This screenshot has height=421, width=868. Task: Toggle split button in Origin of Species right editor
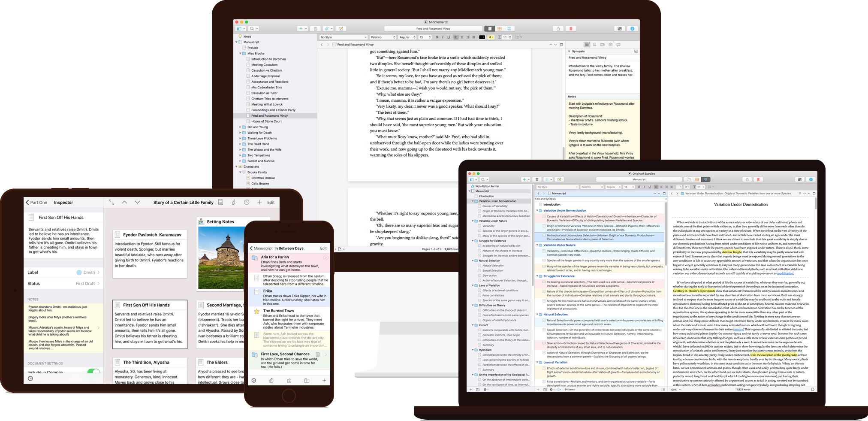click(x=814, y=194)
